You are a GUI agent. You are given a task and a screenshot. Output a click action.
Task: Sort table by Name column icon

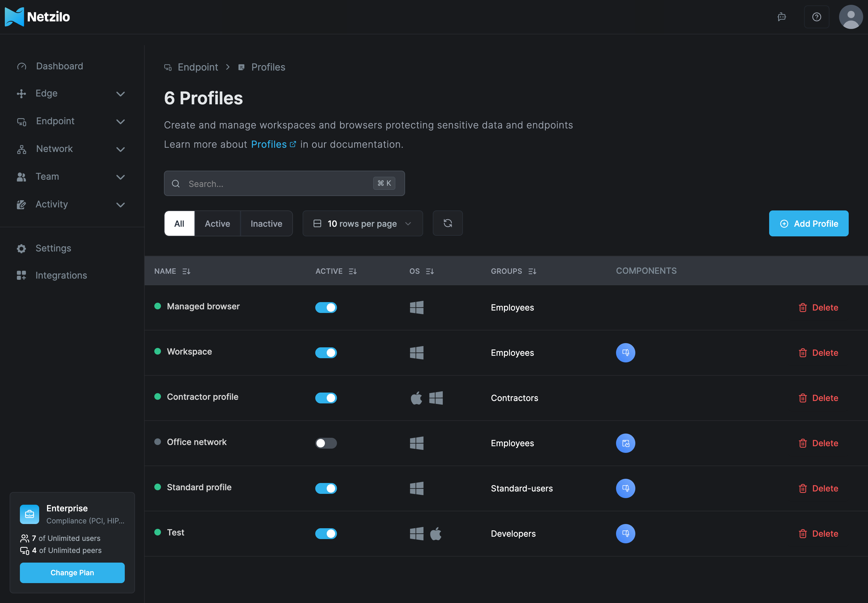186,271
